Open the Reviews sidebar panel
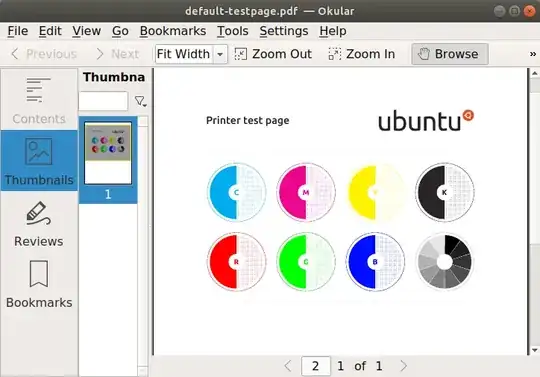This screenshot has width=540, height=377. click(x=39, y=224)
